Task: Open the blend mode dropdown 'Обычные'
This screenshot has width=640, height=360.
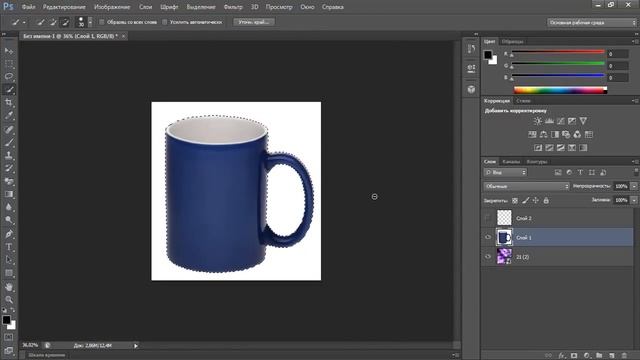Action: pos(526,186)
